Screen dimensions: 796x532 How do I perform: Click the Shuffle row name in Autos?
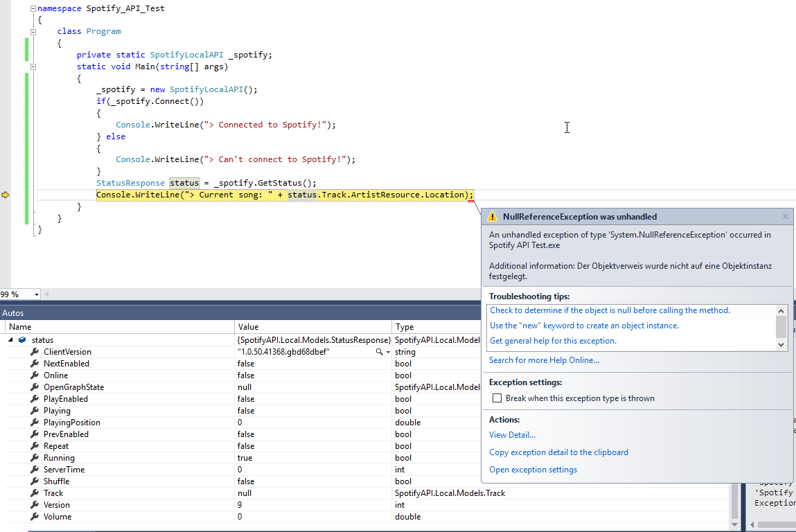(56, 481)
